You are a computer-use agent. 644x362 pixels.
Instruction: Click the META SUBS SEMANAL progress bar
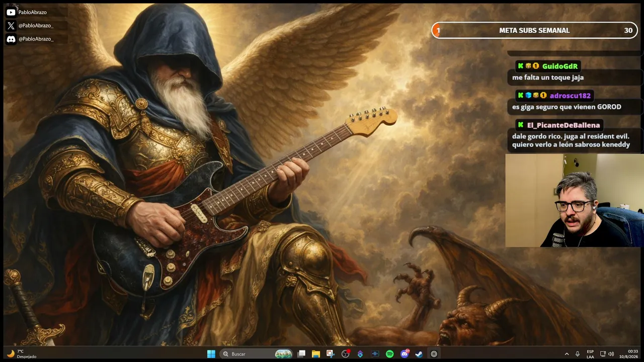coord(534,30)
